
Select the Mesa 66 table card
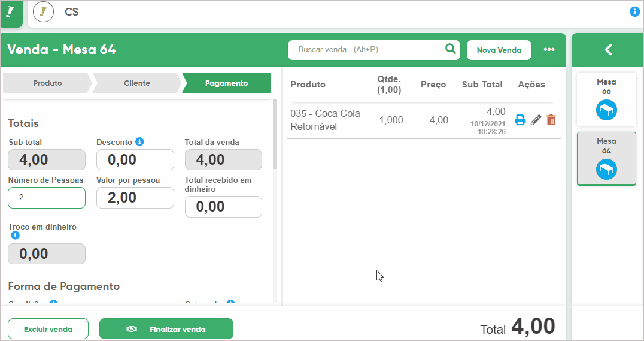[607, 99]
